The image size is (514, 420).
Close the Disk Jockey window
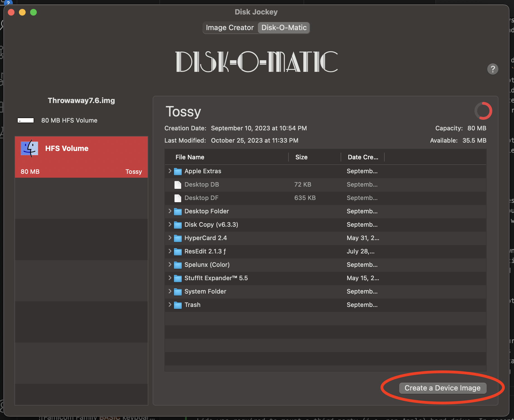11,12
